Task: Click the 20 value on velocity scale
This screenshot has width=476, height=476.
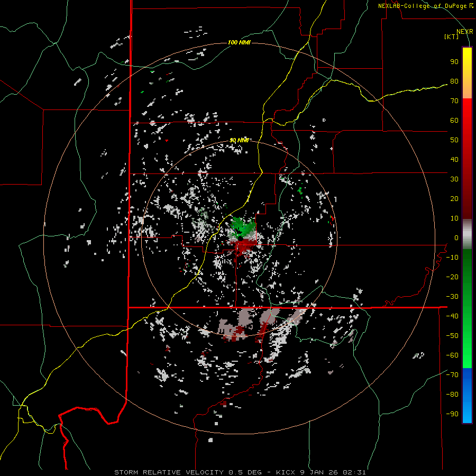Action: coord(454,199)
